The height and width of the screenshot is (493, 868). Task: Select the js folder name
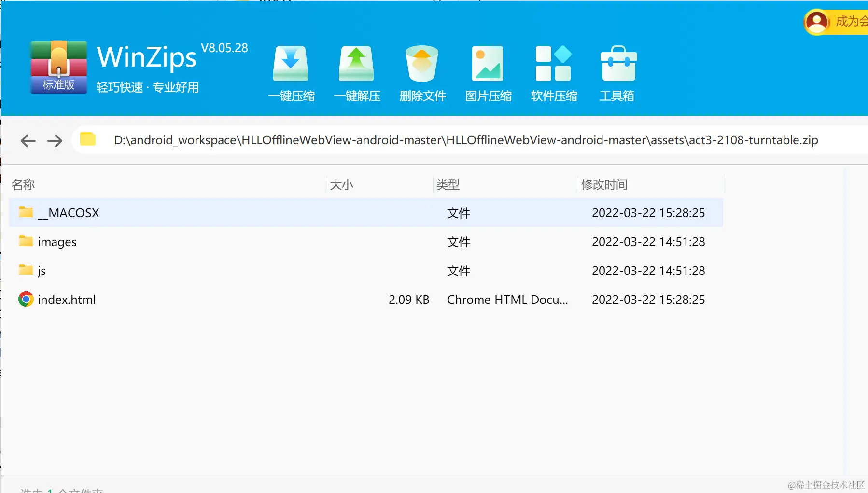(42, 271)
